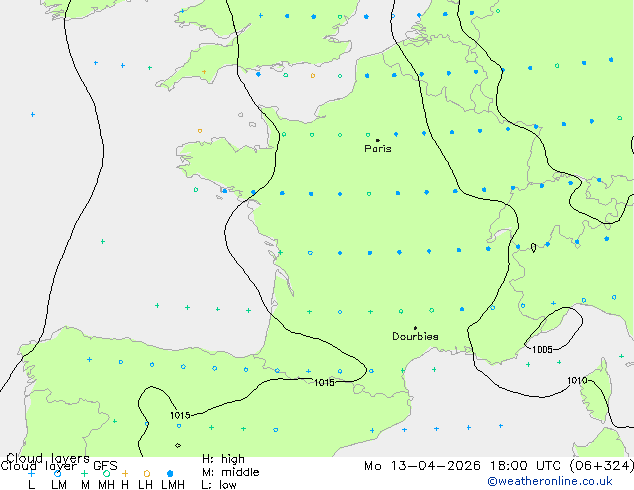Click the orange plus marker over southwest England
Screen dimensions: 634x490
(x=204, y=72)
